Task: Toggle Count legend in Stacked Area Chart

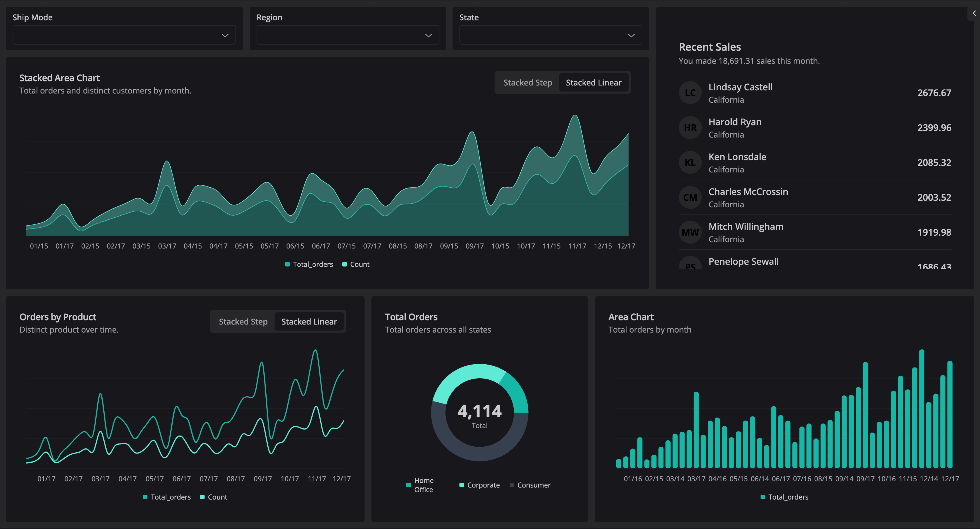Action: point(356,264)
